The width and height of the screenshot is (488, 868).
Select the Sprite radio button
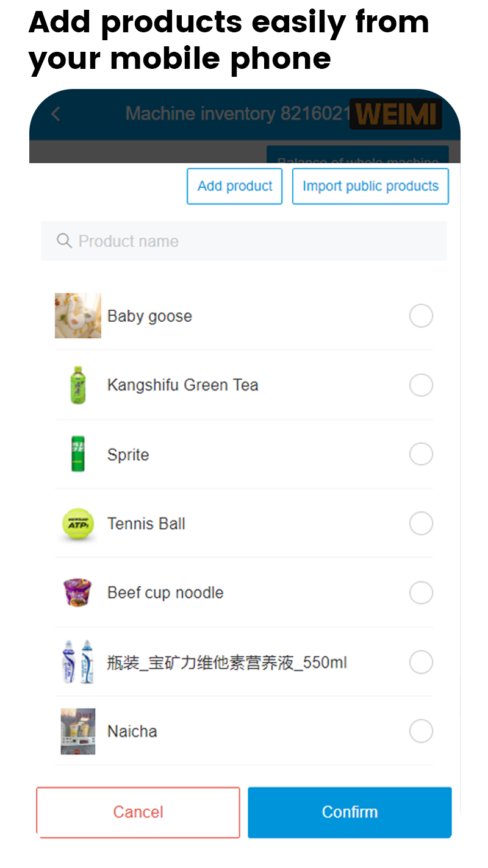421,454
